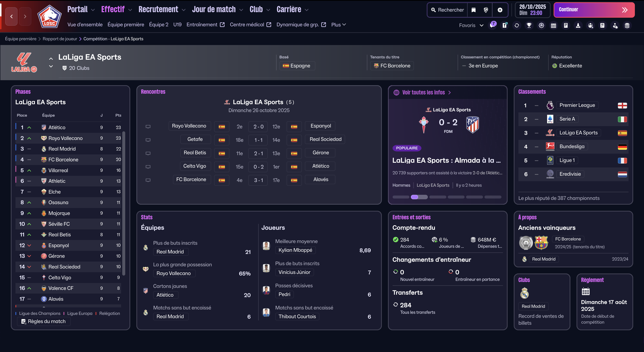Image resolution: width=644 pixels, height=352 pixels.
Task: Collapse the LaLiga EA Sports header panel
Action: [51, 58]
